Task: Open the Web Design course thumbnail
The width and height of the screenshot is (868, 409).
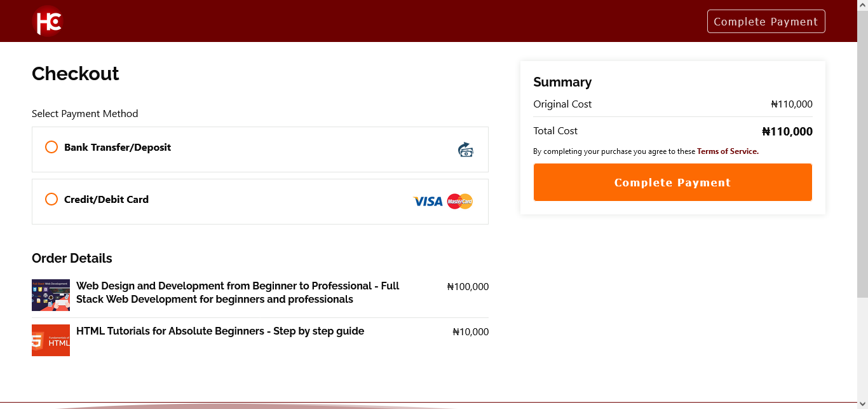Action: (x=51, y=295)
